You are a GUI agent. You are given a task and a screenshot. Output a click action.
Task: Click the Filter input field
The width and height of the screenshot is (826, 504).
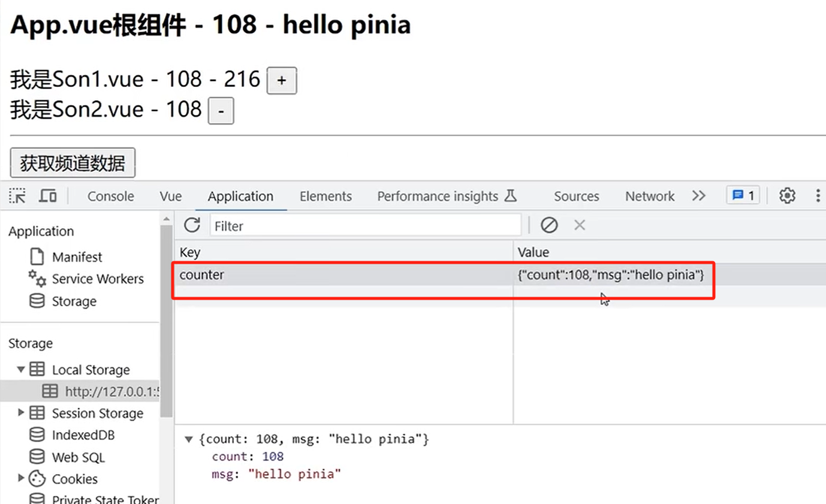(x=366, y=226)
